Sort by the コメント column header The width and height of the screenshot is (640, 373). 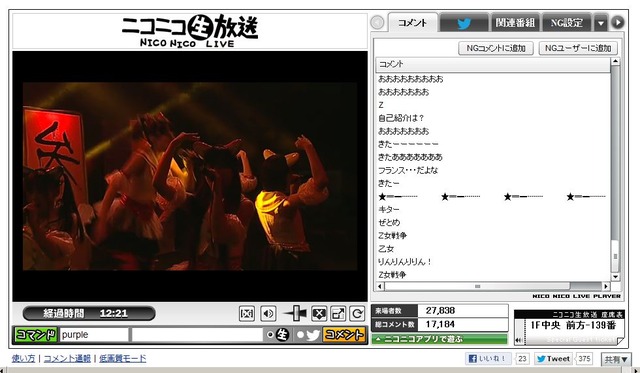click(493, 64)
